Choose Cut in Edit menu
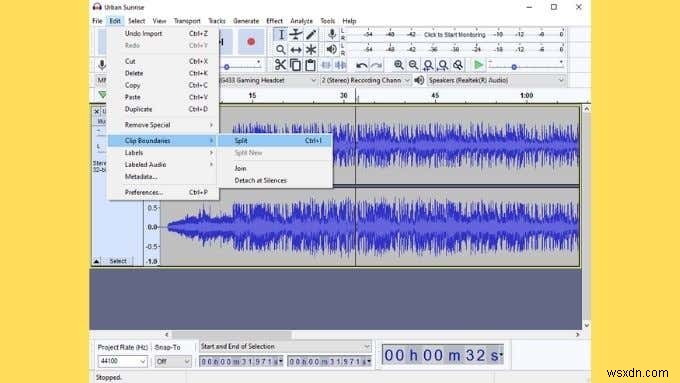The image size is (680, 383). tap(163, 61)
